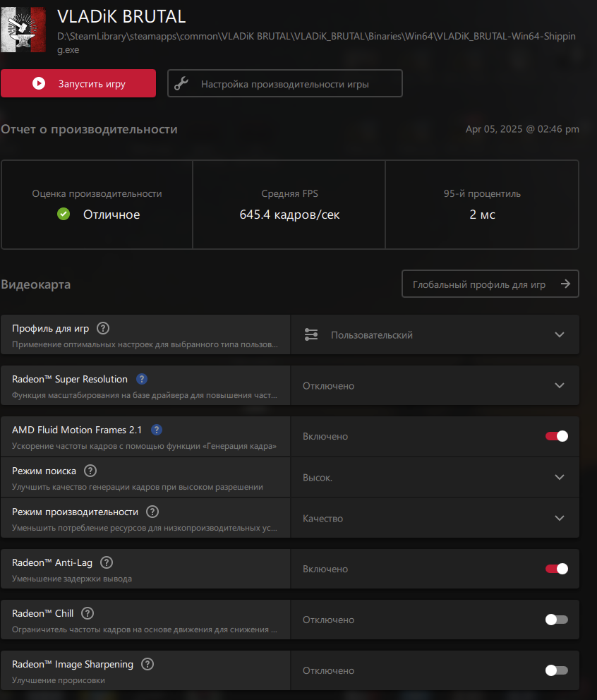Click the Видеокарта section heading

pyautogui.click(x=36, y=284)
